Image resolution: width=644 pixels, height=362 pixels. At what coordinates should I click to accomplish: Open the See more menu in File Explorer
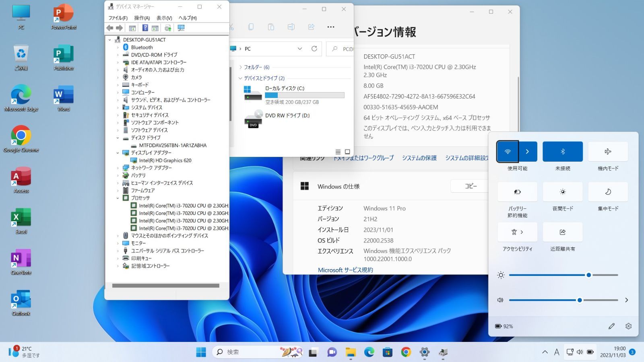331,27
